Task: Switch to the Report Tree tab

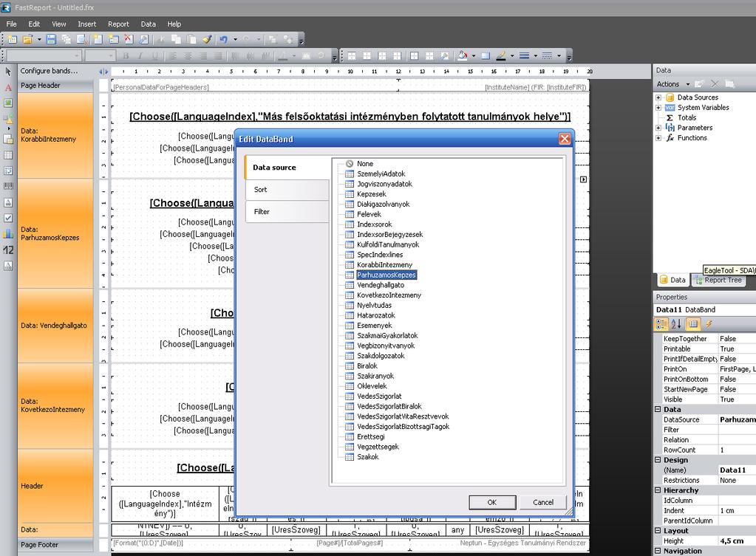Action: [718, 280]
